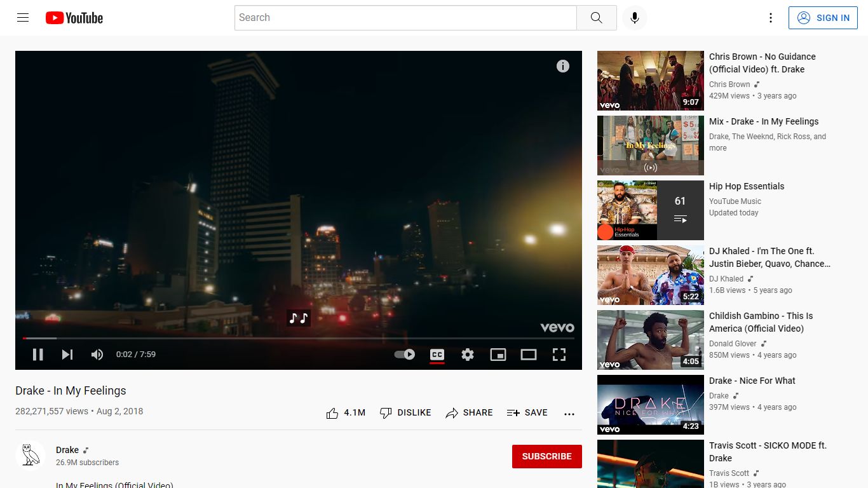Open top bar three-dot settings menu

(771, 18)
